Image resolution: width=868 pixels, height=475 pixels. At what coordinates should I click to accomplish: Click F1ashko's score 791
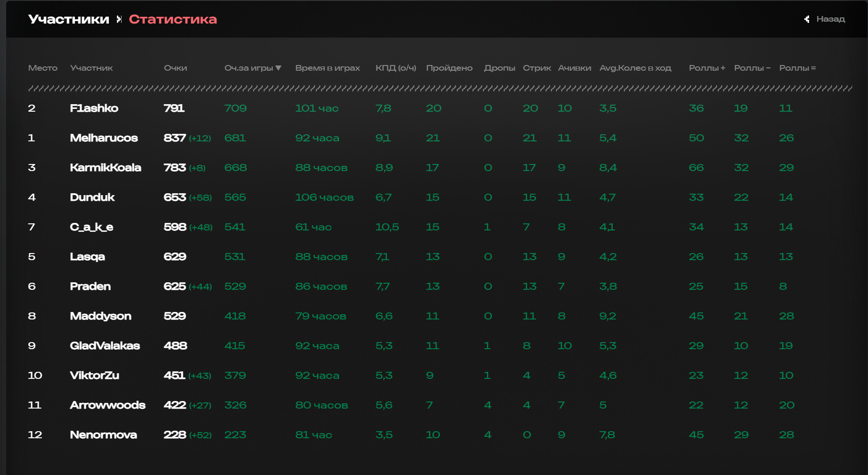pyautogui.click(x=174, y=108)
